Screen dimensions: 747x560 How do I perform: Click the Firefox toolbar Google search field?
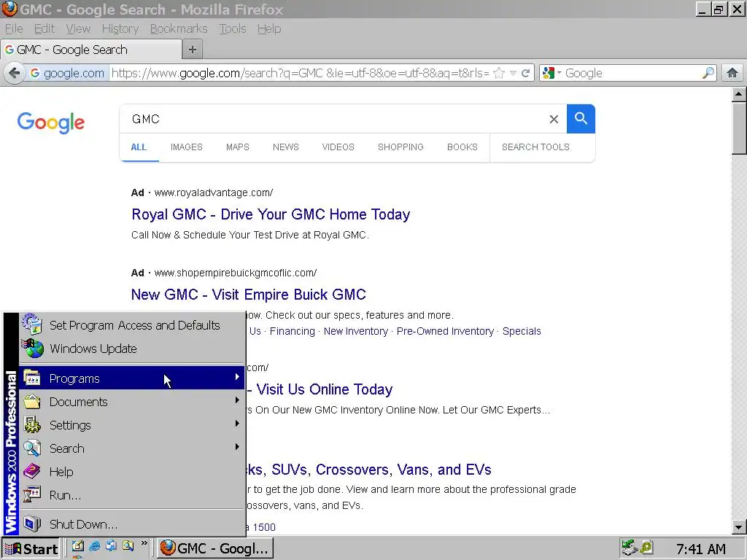632,74
